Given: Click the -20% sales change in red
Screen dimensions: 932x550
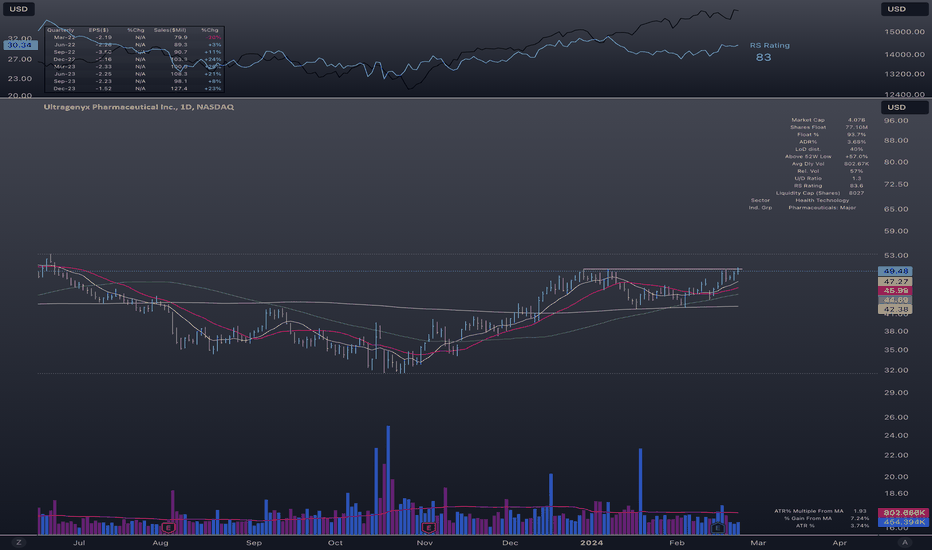Looking at the screenshot, I should [212, 37].
